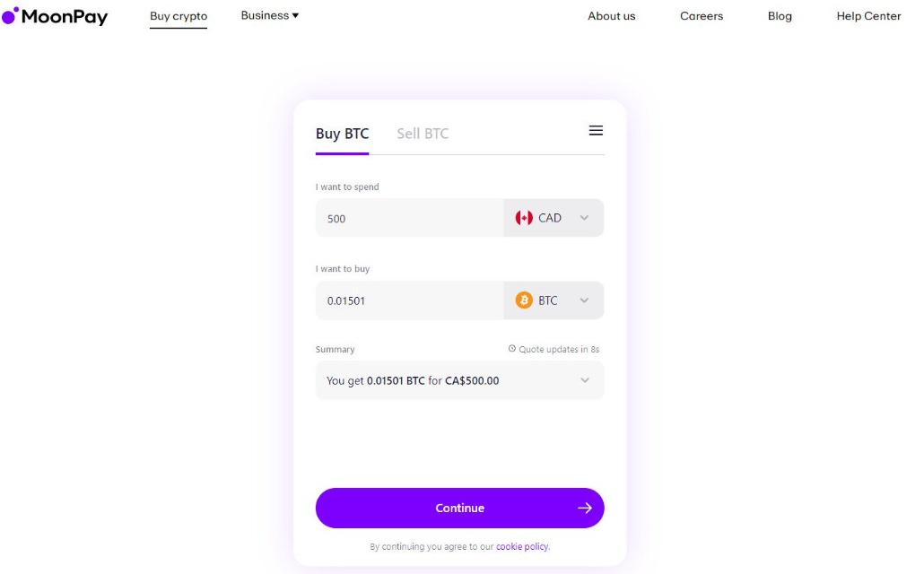Click the arrow icon inside Continue button

tap(586, 508)
